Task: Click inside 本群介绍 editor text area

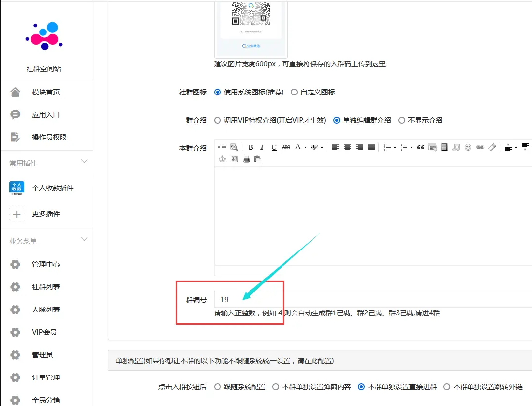Action: click(373, 216)
